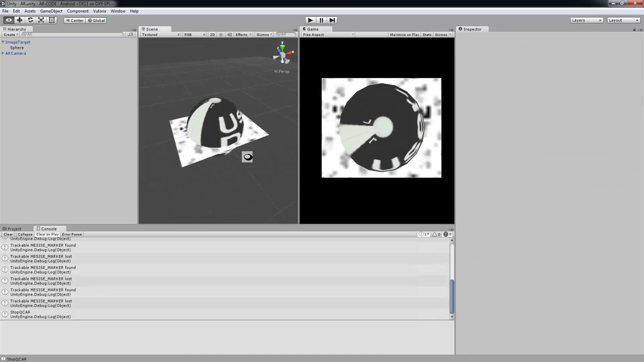Open Free Aspect dropdown in Game view
Viewport: 644px width, 362px height.
tap(328, 35)
